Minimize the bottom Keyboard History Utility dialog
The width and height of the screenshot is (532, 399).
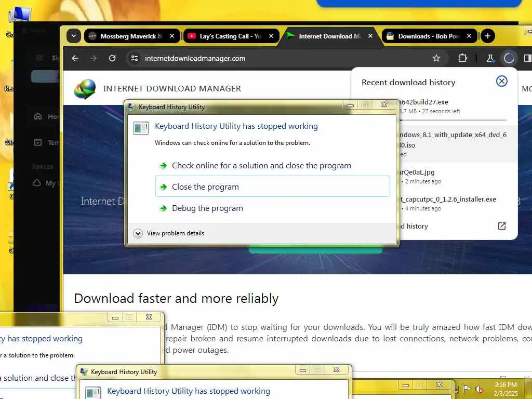click(303, 370)
